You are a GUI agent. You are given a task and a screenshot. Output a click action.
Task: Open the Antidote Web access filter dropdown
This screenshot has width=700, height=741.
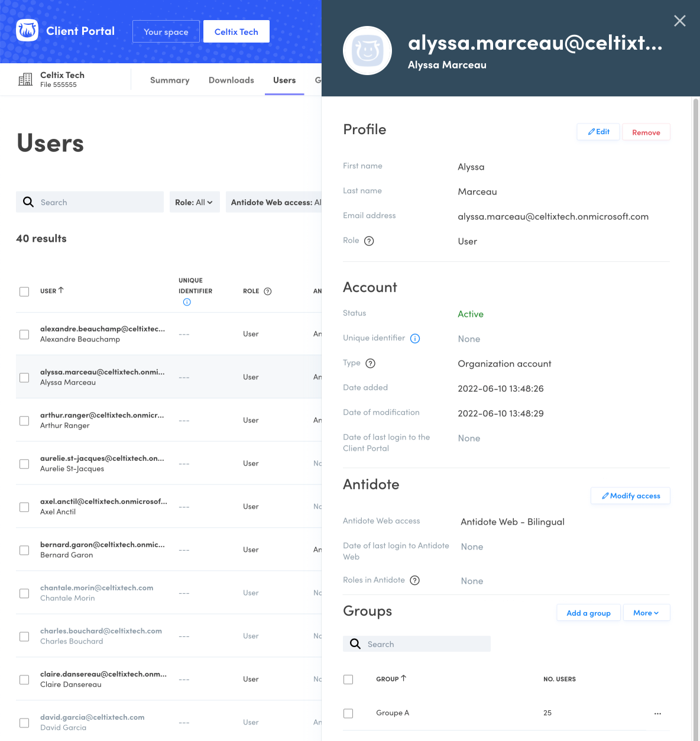coord(274,202)
